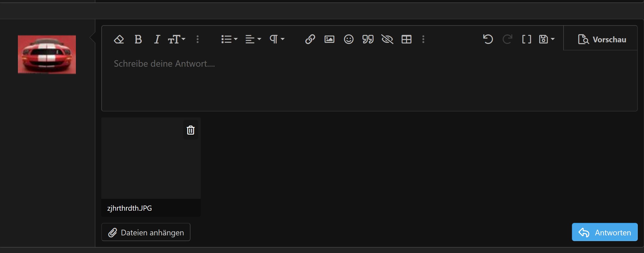Insert a link with chain icon

click(x=310, y=40)
